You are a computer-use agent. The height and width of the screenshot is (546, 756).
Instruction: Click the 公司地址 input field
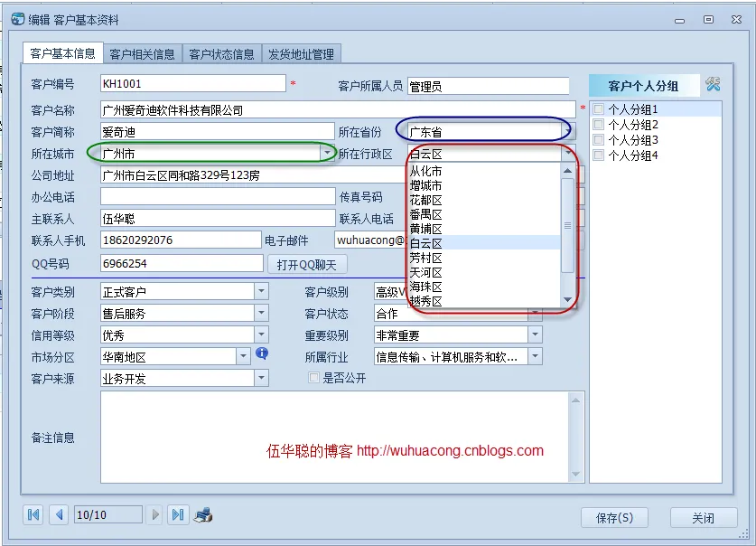coord(255,174)
